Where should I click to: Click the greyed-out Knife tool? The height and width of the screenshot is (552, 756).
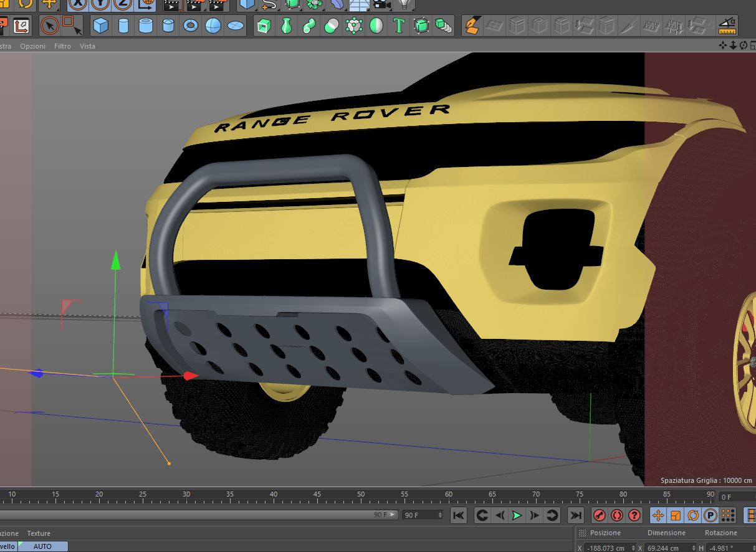(x=629, y=26)
